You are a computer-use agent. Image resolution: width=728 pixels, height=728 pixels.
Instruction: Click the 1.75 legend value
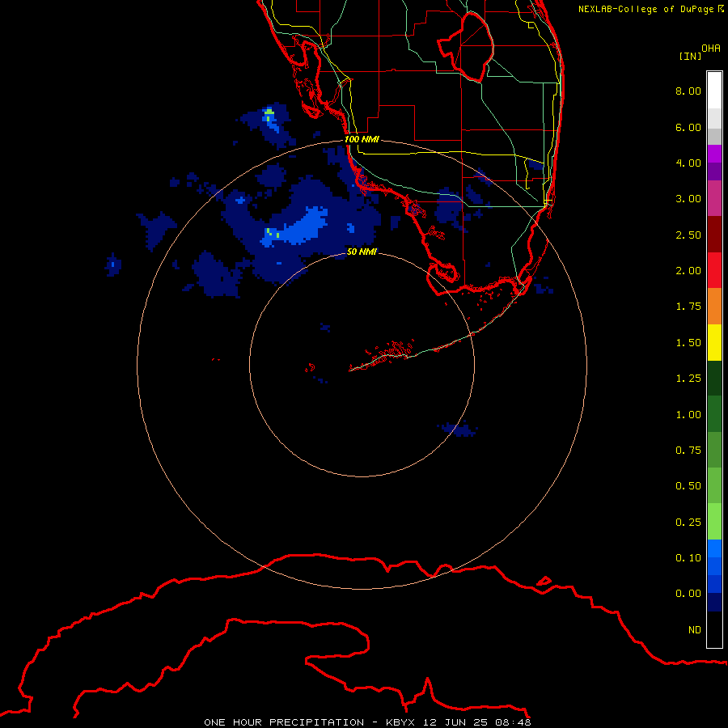pos(688,307)
